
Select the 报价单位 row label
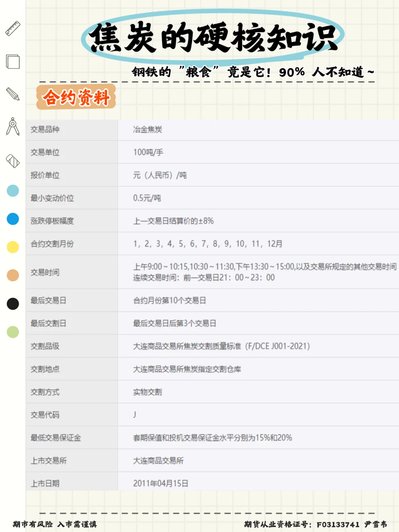tap(45, 175)
